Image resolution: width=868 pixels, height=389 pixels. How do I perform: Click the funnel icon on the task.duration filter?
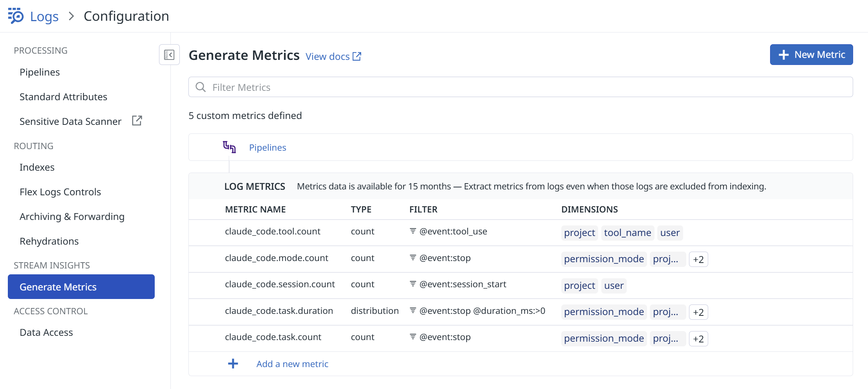pyautogui.click(x=412, y=310)
